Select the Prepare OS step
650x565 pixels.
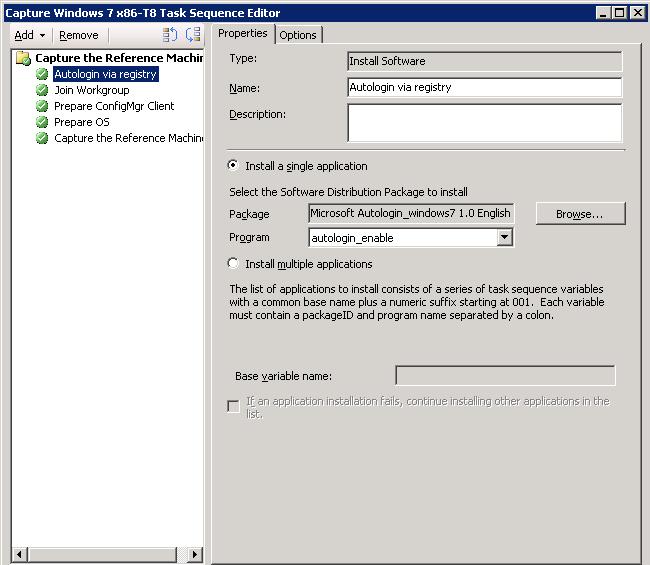[82, 122]
